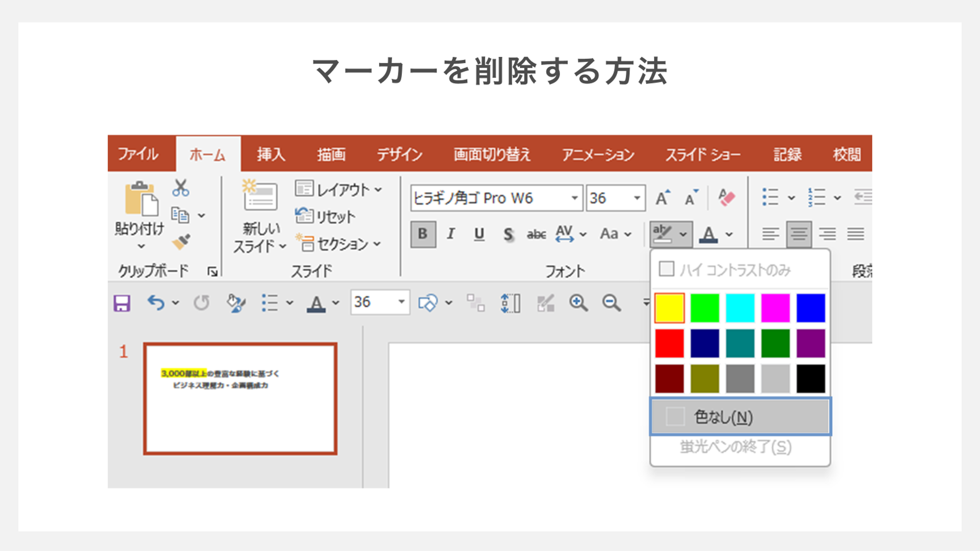980x551 pixels.
Task: Open ribbon font color dropdown arrow
Action: coord(729,235)
